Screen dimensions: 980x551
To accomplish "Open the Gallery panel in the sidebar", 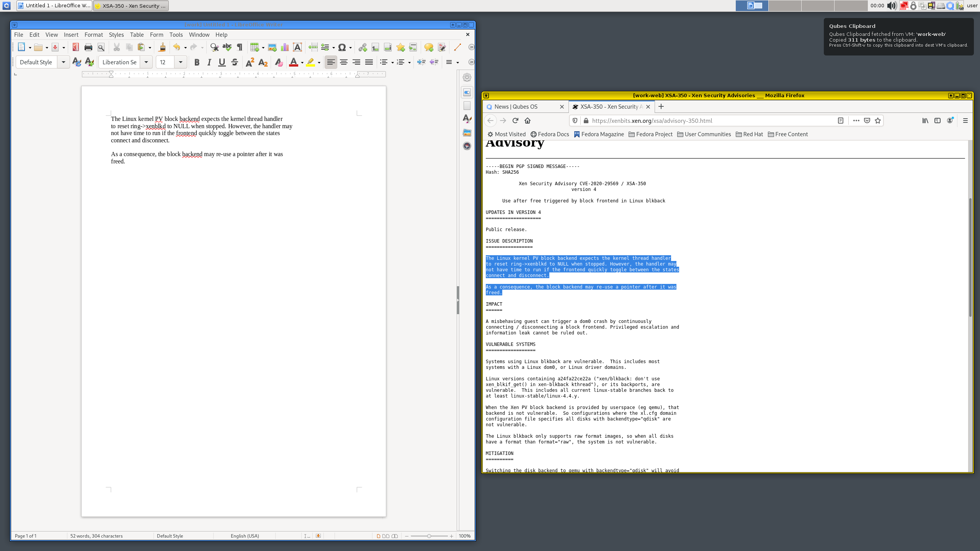I will coord(467,133).
